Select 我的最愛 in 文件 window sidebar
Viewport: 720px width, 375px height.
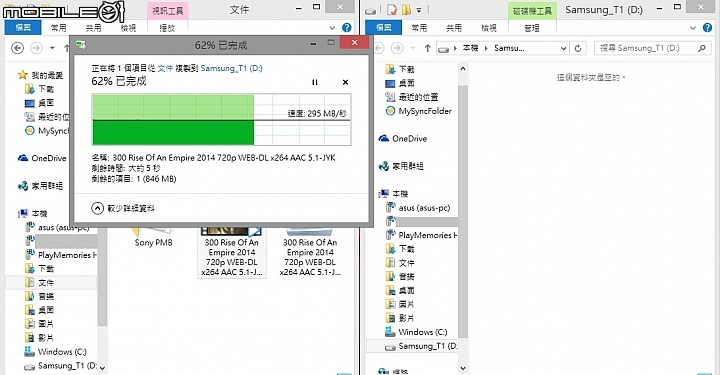[x=41, y=75]
